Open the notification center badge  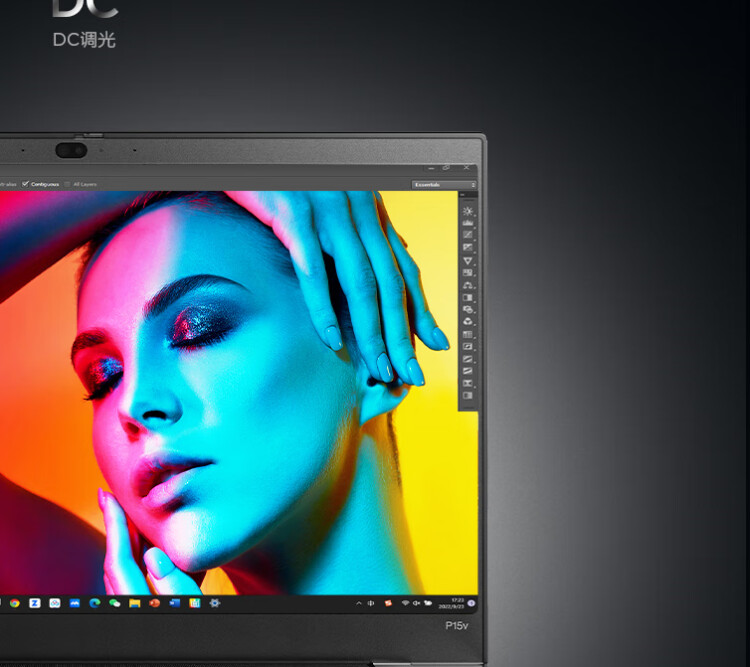tap(471, 603)
